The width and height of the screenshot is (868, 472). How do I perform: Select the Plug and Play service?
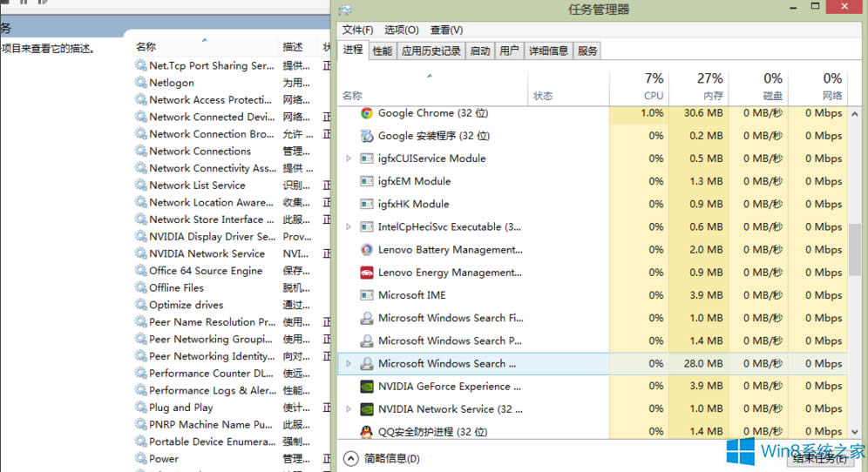[180, 408]
